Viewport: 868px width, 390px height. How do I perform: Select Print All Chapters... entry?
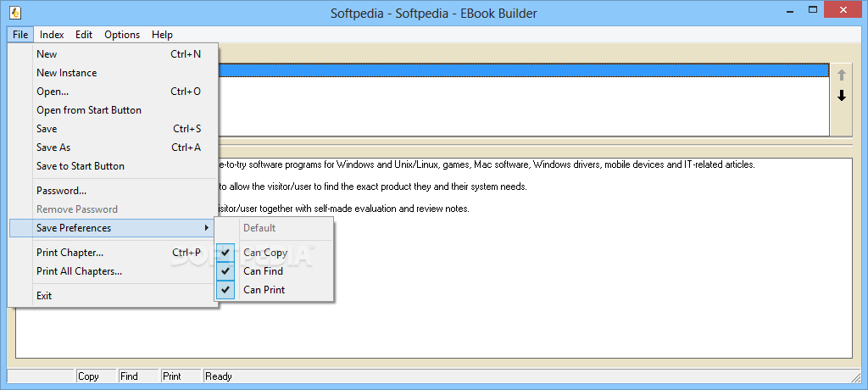coord(113,271)
